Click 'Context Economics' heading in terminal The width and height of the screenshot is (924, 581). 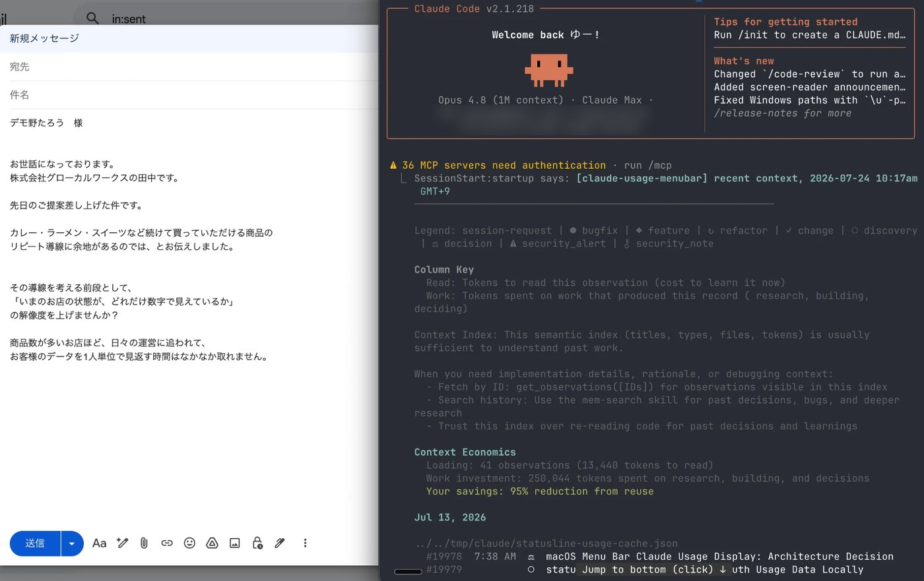pos(465,452)
